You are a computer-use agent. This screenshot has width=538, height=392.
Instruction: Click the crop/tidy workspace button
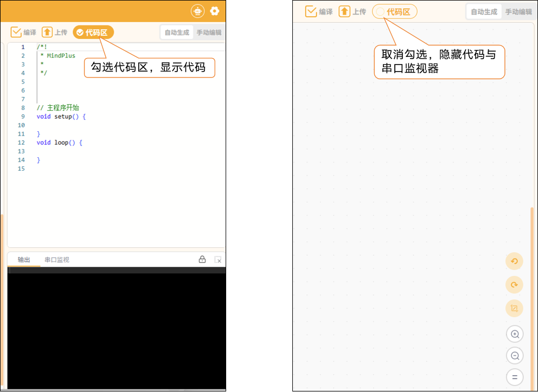coord(514,308)
